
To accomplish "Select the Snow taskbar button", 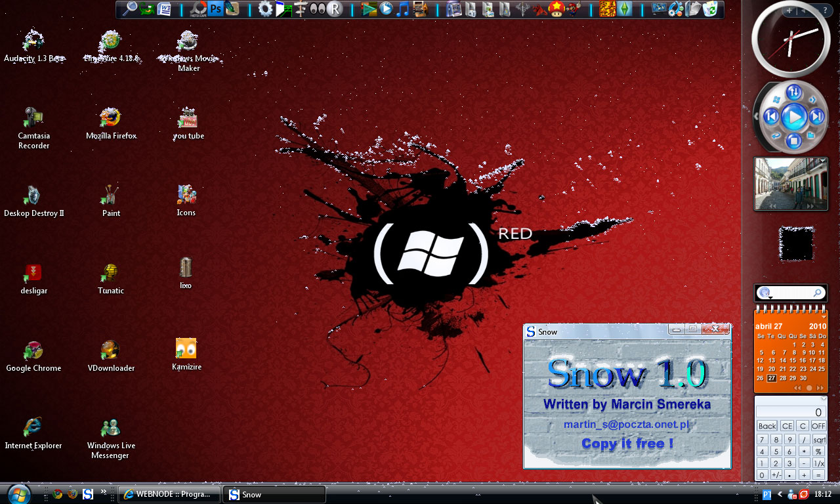I will tap(274, 494).
